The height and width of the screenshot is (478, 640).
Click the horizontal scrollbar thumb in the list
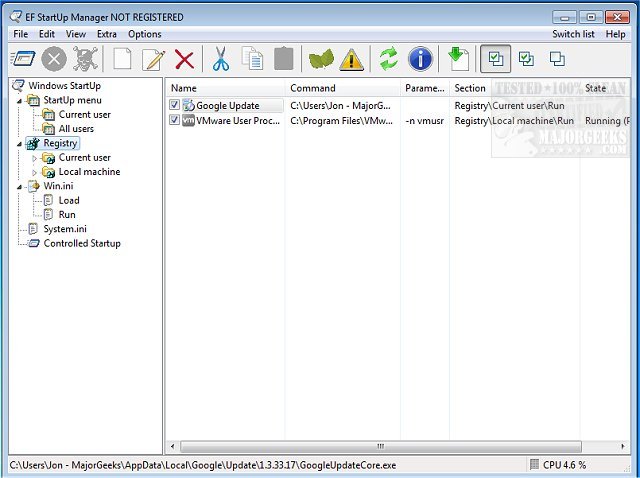(x=379, y=446)
